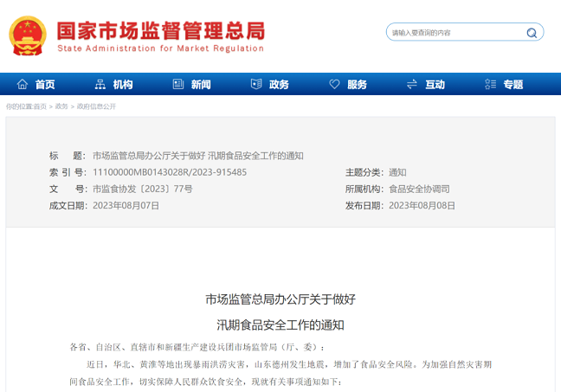
Task: Click the list icon beside 专题
Action: 490,84
